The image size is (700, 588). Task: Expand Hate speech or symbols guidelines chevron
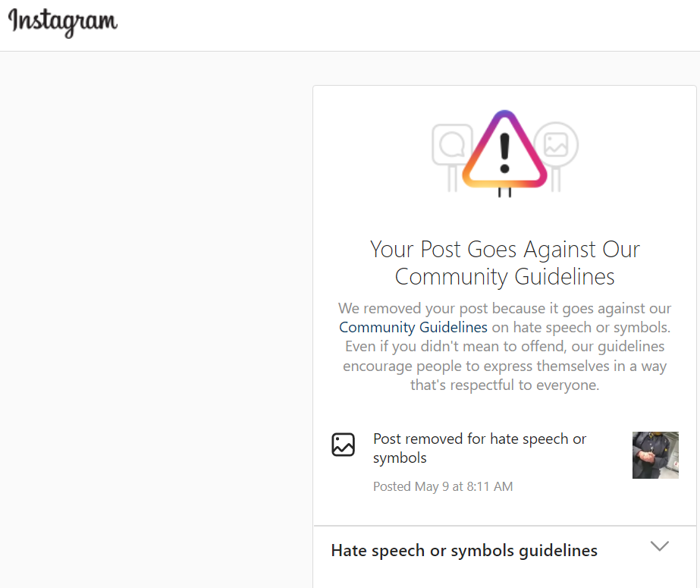pos(659,546)
